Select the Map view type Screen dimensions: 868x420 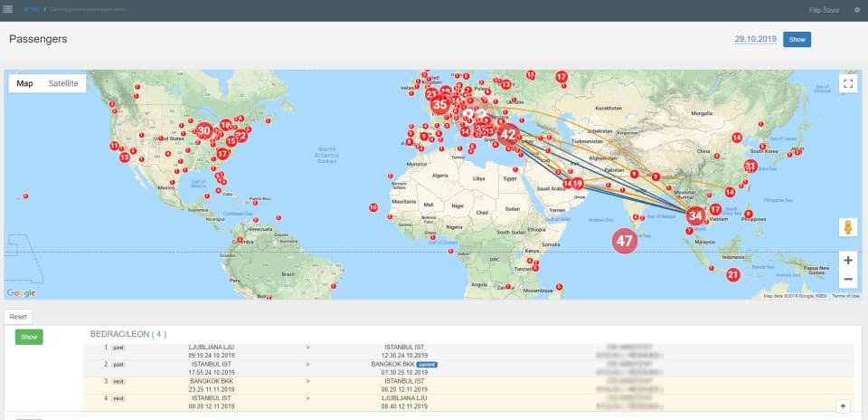25,83
